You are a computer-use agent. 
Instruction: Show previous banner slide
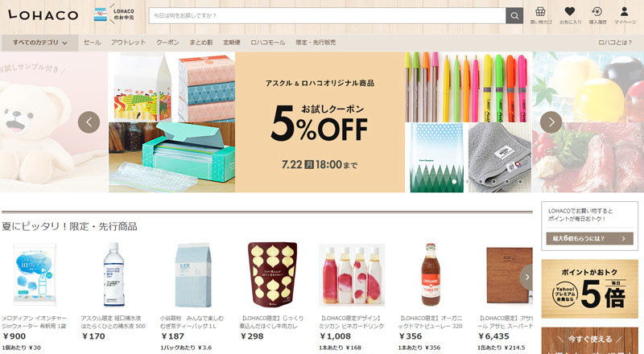89,122
